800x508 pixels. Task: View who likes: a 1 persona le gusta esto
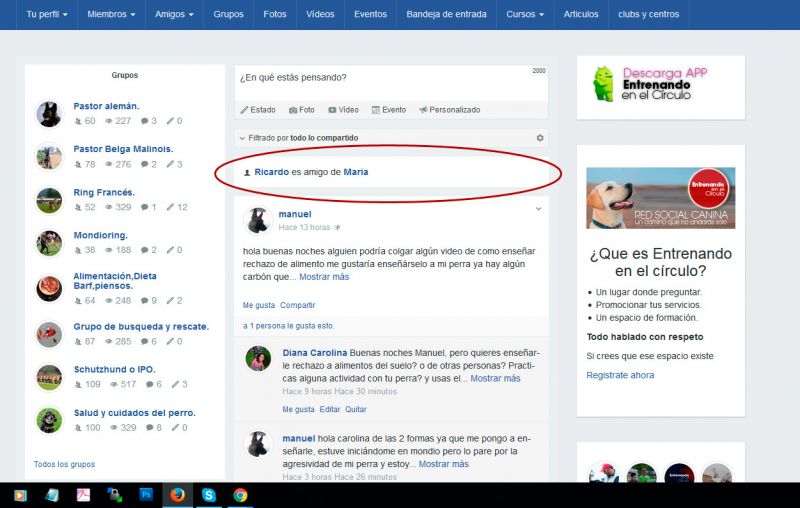click(x=288, y=325)
